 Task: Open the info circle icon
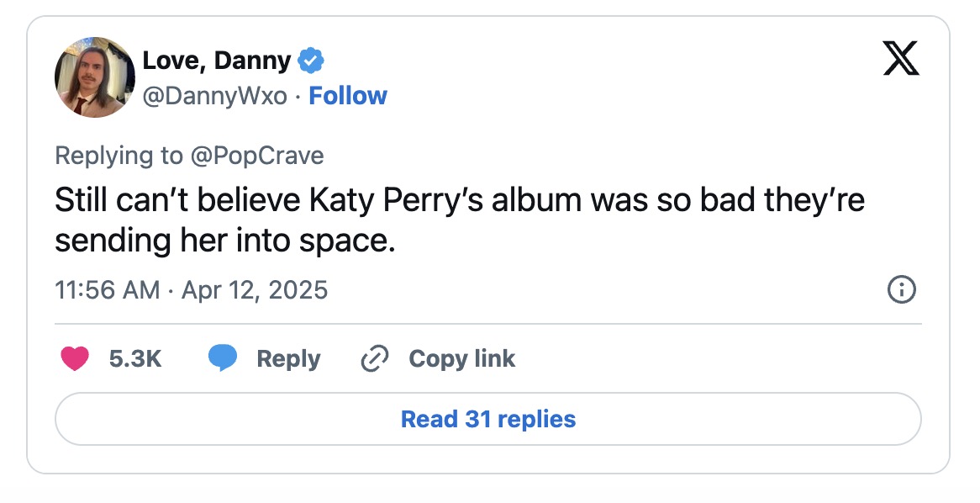click(901, 290)
